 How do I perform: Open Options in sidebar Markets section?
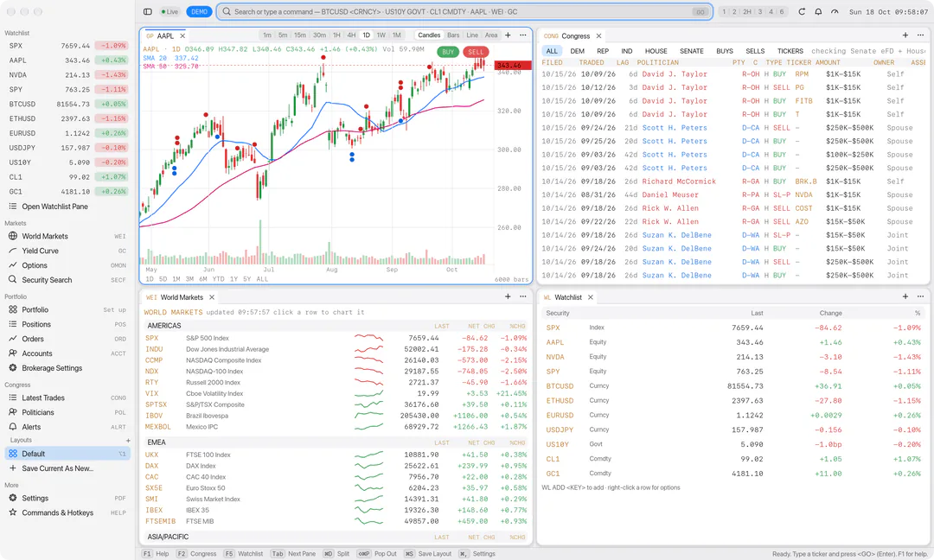67,265
